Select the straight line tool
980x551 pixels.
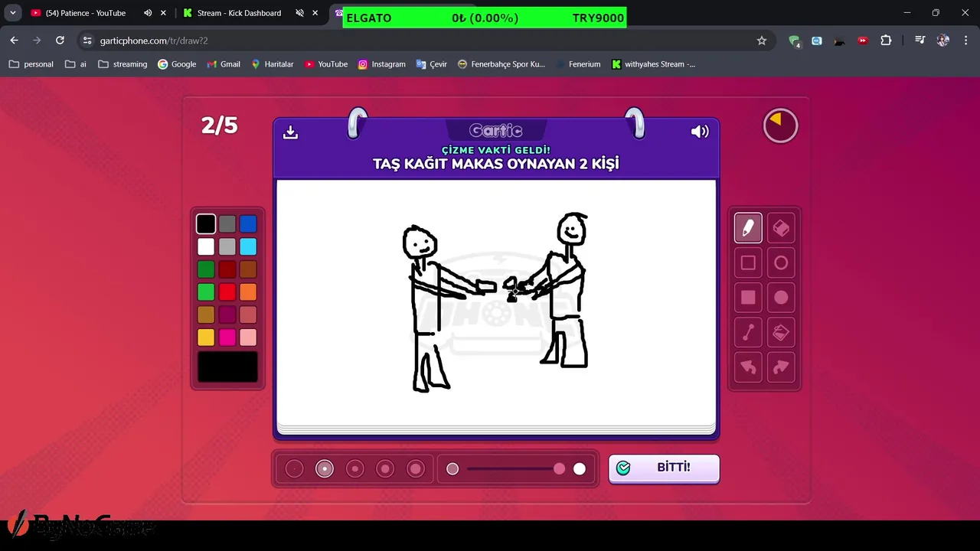748,332
